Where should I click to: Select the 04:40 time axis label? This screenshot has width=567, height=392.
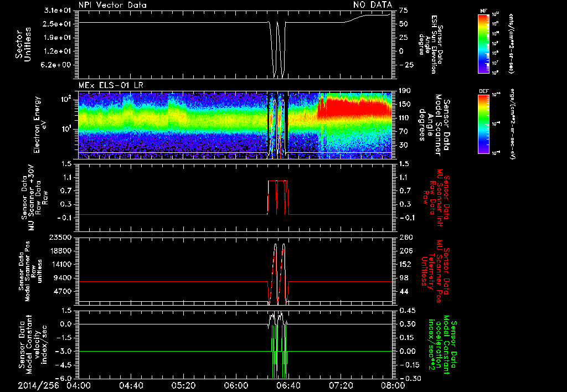[x=131, y=385]
